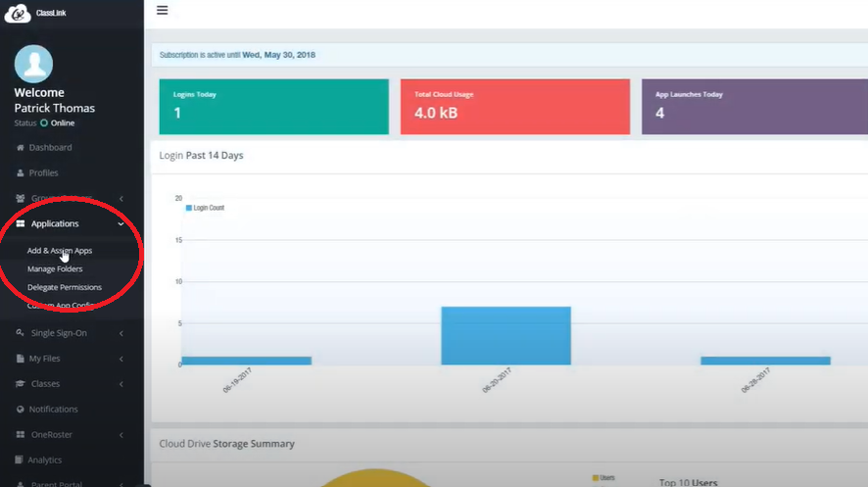The width and height of the screenshot is (868, 487).
Task: Click the yellow storage pie chart
Action: [375, 479]
